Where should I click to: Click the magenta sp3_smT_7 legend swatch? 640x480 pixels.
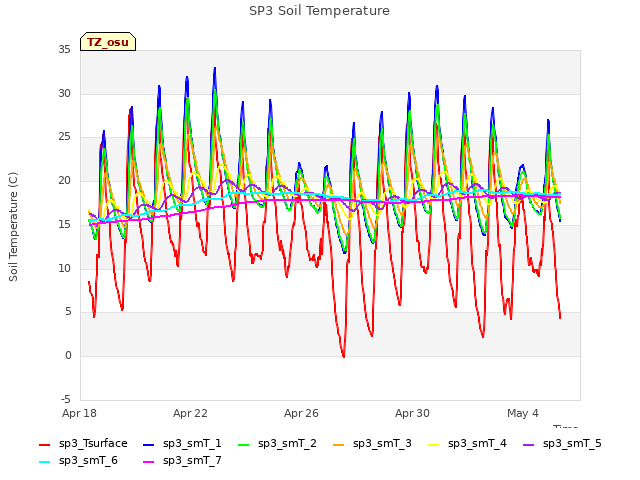(149, 462)
